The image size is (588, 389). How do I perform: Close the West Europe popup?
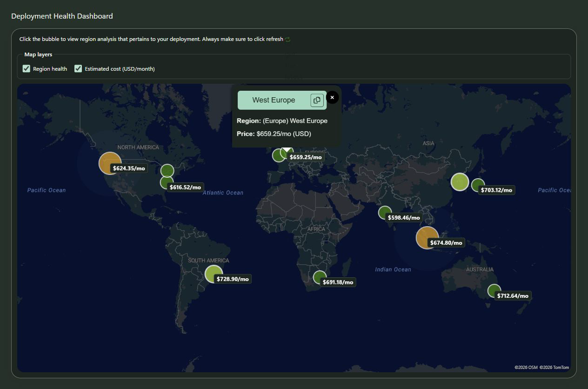332,97
